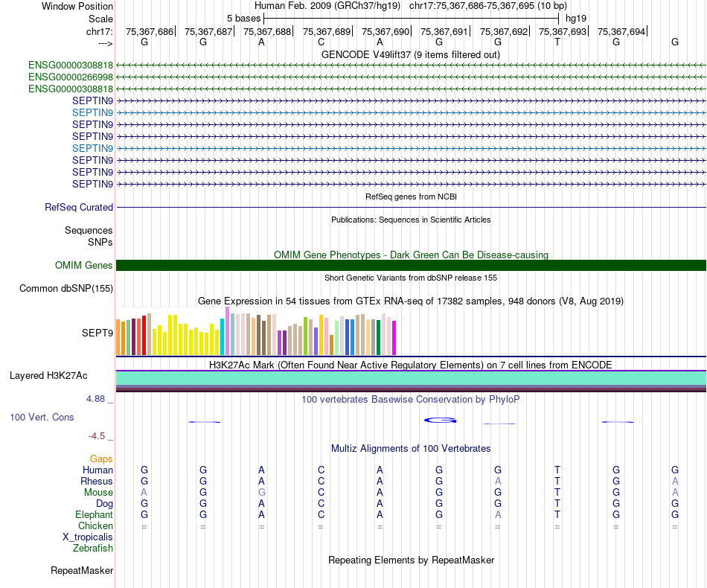Click the SEPT9 expression label
707x588 pixels.
click(97, 333)
